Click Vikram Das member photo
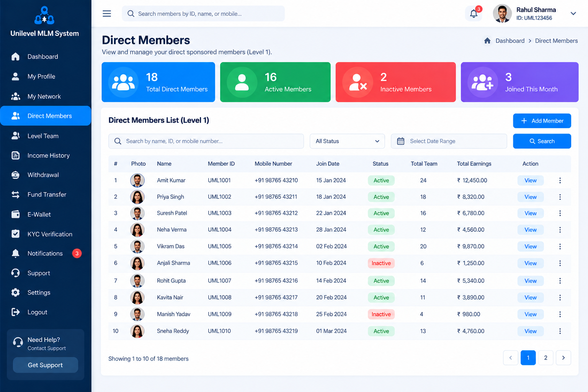 137,247
